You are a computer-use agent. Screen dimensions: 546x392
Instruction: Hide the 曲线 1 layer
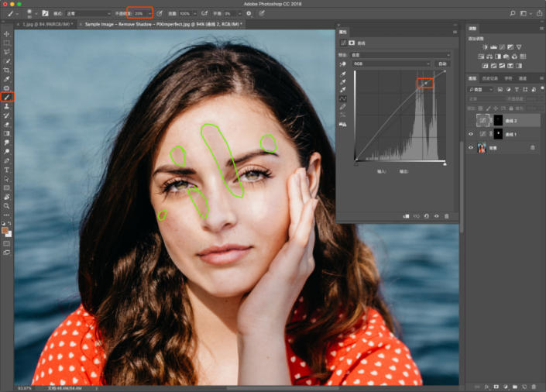click(471, 134)
